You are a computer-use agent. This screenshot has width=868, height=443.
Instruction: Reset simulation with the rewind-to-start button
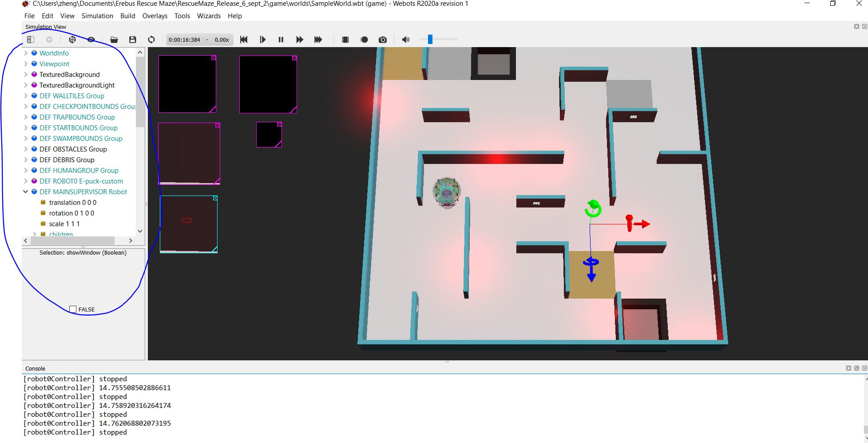pyautogui.click(x=244, y=40)
